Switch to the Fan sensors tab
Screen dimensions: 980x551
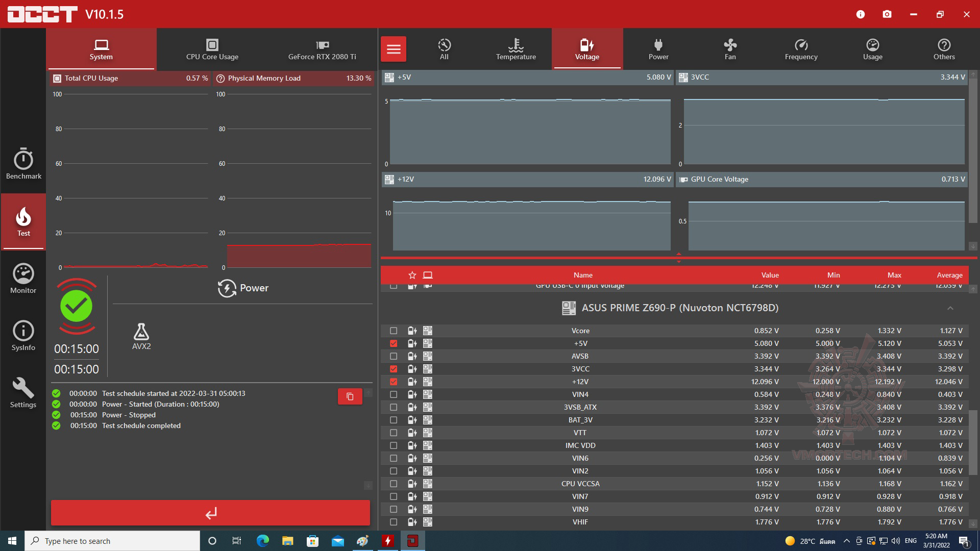(x=730, y=49)
